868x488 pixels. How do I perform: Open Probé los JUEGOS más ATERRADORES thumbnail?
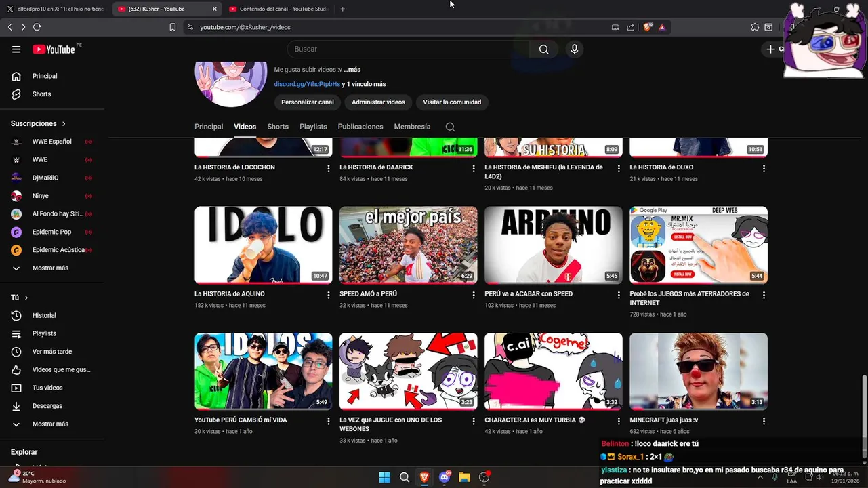tap(699, 245)
